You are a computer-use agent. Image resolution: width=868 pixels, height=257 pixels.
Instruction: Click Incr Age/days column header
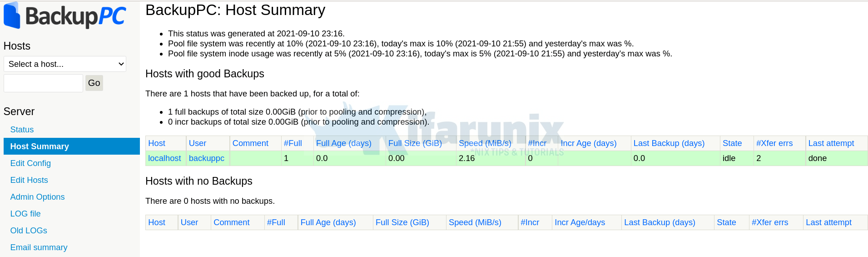tap(580, 222)
